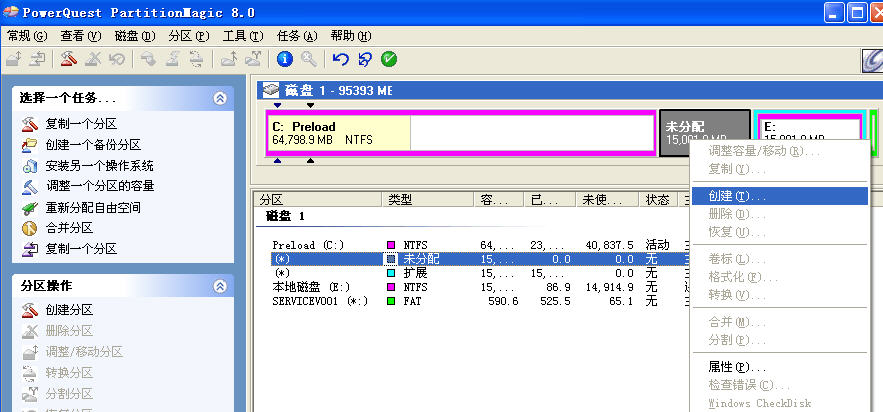The width and height of the screenshot is (883, 412).
Task: Click the icon beside 安装另一个操作系统
Action: 29,166
